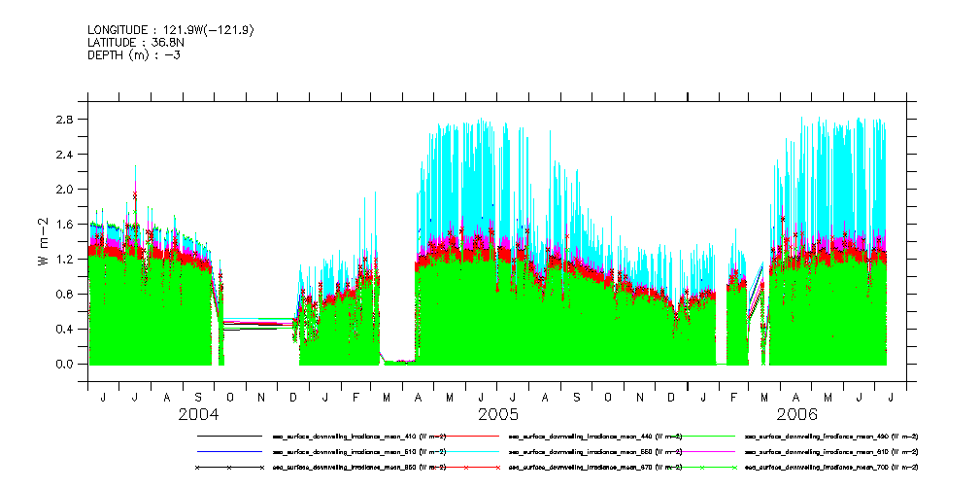Click the W m-2 y-axis title
The height and width of the screenshot is (490, 980).
43,243
